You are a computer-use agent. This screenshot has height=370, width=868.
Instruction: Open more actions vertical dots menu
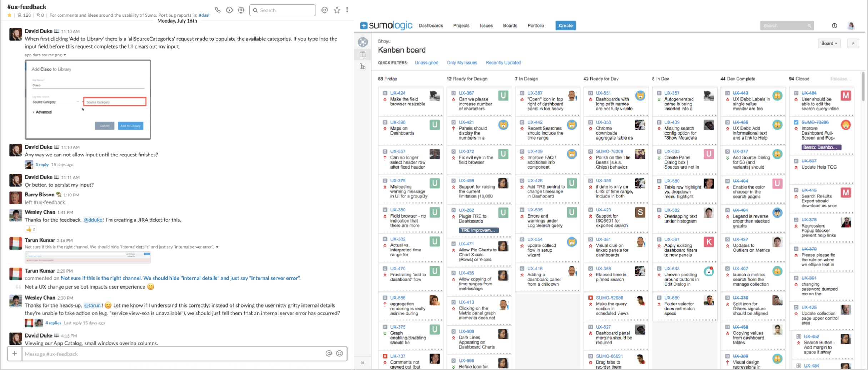pos(347,10)
